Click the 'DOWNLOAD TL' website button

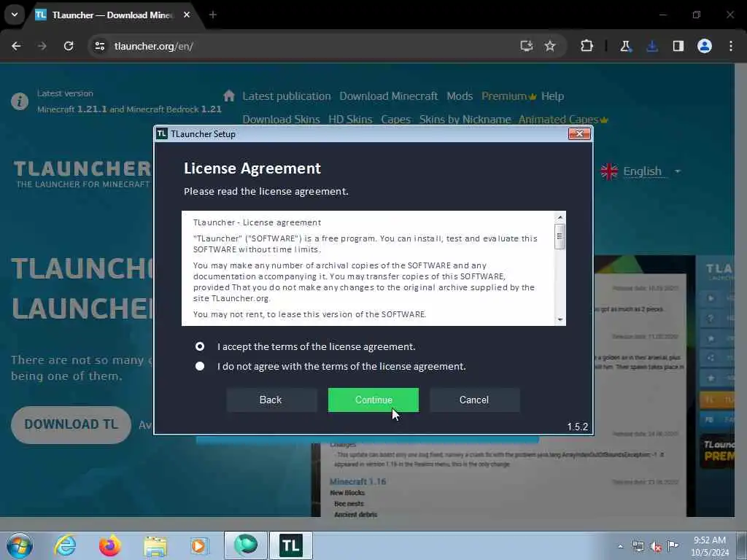pyautogui.click(x=71, y=424)
